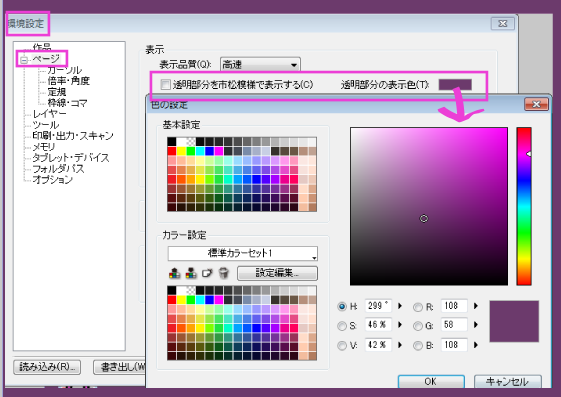
Task: Select ページ in the settings tree
Action: 46,58
